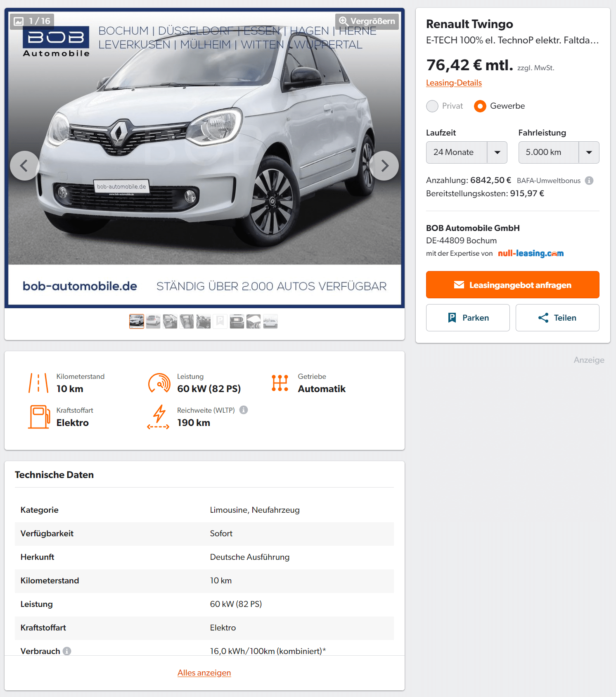The width and height of the screenshot is (616, 697).
Task: Select the Privat radio option
Action: [432, 106]
